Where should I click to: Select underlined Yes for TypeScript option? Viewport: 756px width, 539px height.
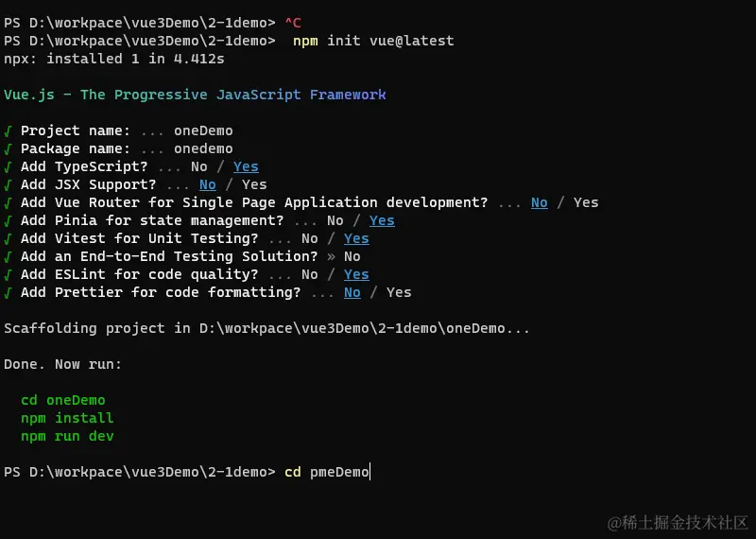click(x=246, y=166)
